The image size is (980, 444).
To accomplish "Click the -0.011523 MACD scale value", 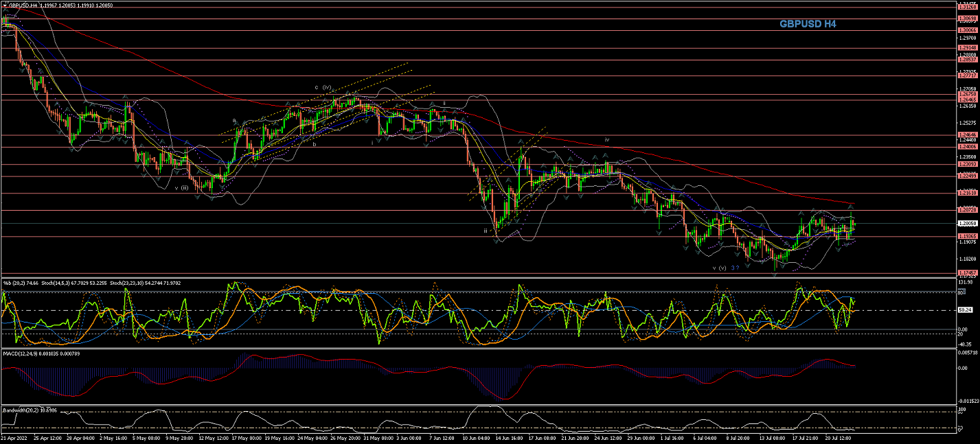I will coord(967,401).
